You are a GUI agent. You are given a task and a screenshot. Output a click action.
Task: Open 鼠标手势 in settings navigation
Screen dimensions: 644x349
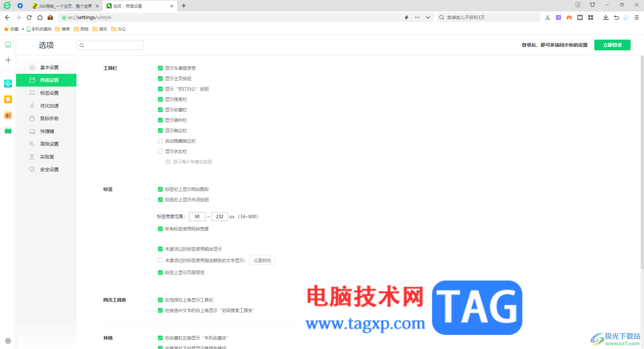click(x=46, y=118)
